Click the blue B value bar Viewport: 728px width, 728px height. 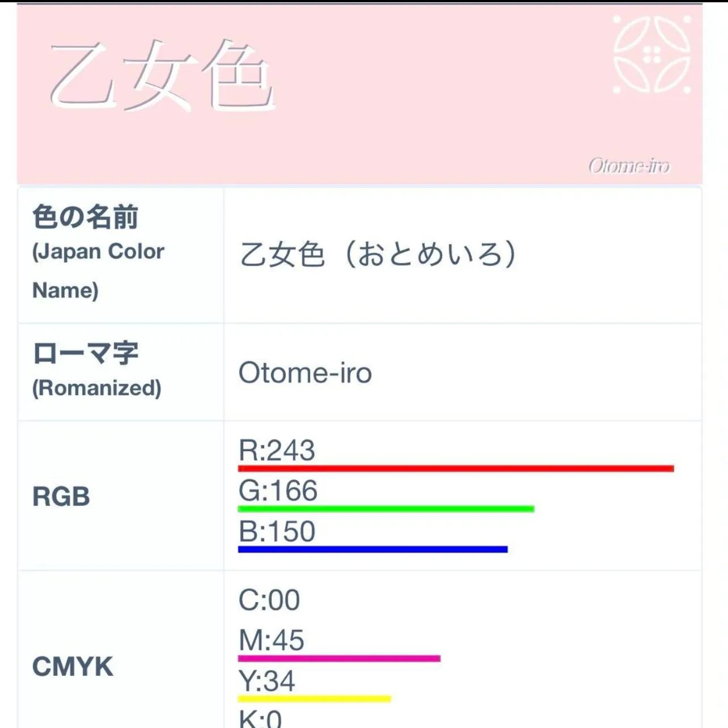[373, 549]
